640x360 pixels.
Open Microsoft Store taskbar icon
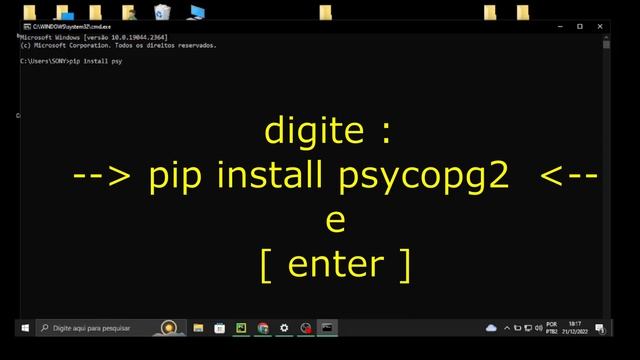[x=220, y=328]
